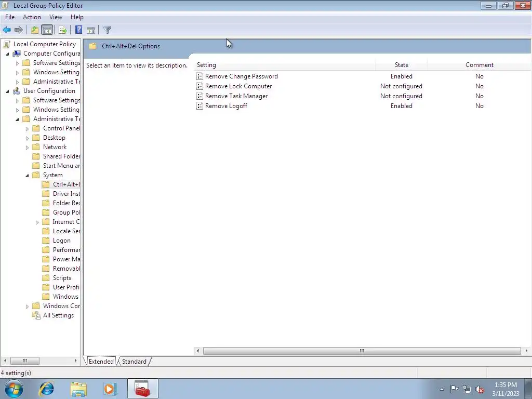This screenshot has width=532, height=399.
Task: Click the All Settings tree icon
Action: coord(36,315)
